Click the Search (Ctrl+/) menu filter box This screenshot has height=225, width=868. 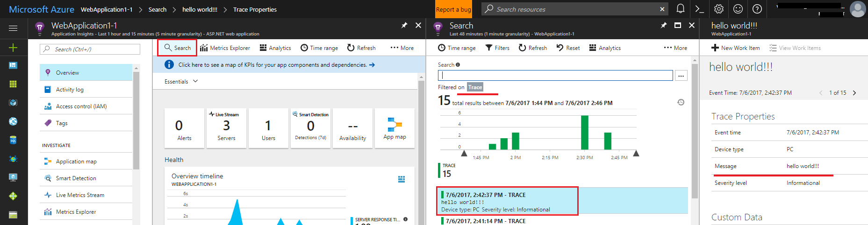[x=90, y=49]
